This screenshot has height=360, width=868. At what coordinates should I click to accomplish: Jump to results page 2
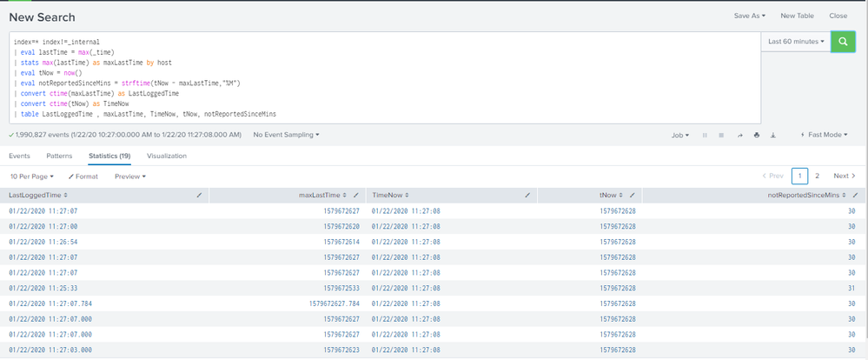[x=817, y=177]
